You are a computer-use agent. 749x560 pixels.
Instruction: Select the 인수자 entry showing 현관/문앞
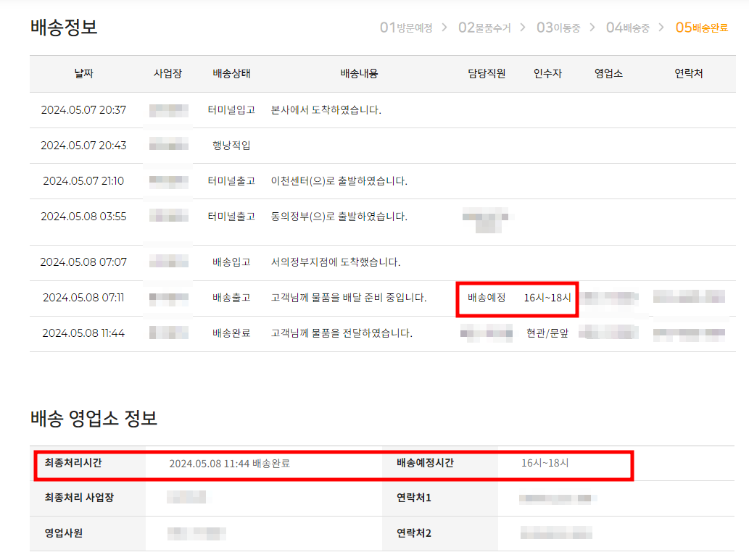coord(548,334)
